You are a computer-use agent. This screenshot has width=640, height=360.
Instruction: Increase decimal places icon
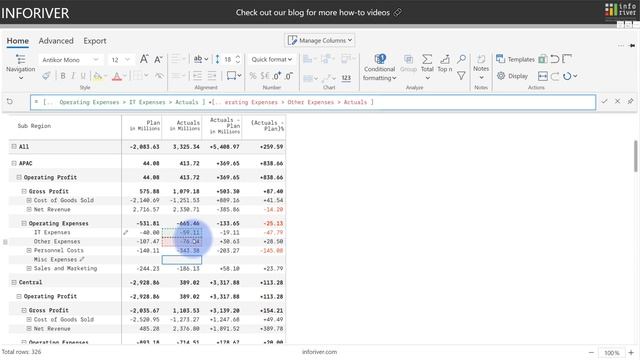(278, 76)
